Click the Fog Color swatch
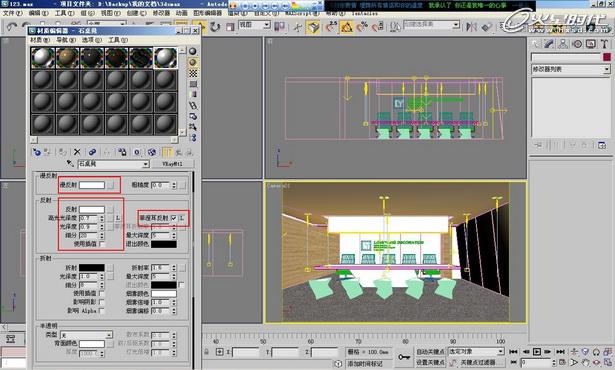The width and height of the screenshot is (615, 370). click(x=164, y=293)
